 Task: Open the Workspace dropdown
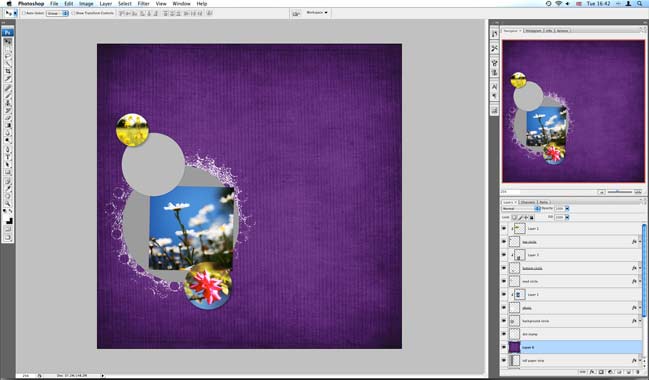coord(317,13)
